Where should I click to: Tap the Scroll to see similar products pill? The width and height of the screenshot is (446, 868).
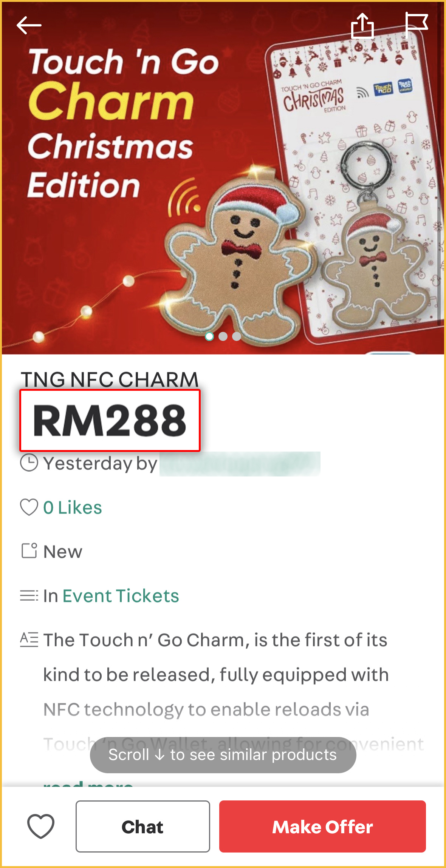pyautogui.click(x=223, y=755)
